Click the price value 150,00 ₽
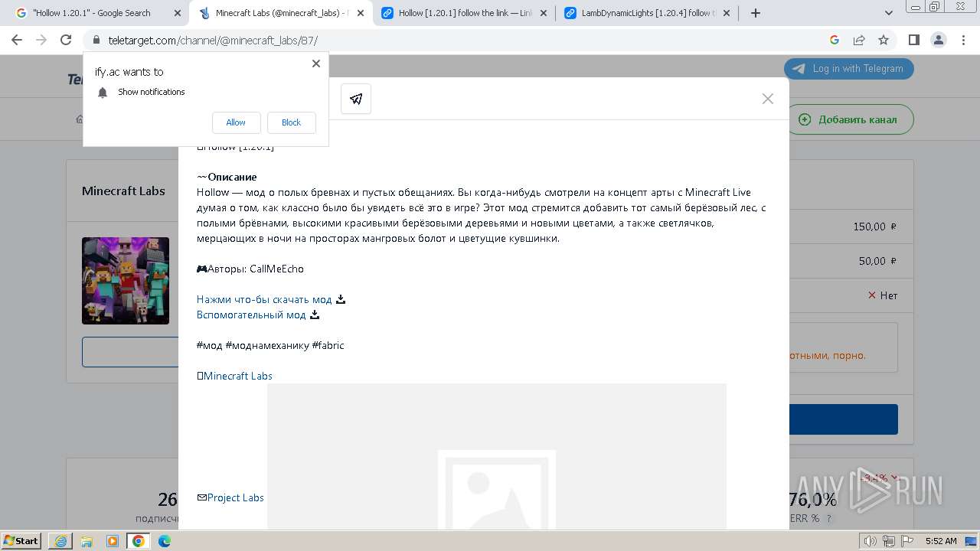Screen dimensions: 980x551 coord(874,227)
